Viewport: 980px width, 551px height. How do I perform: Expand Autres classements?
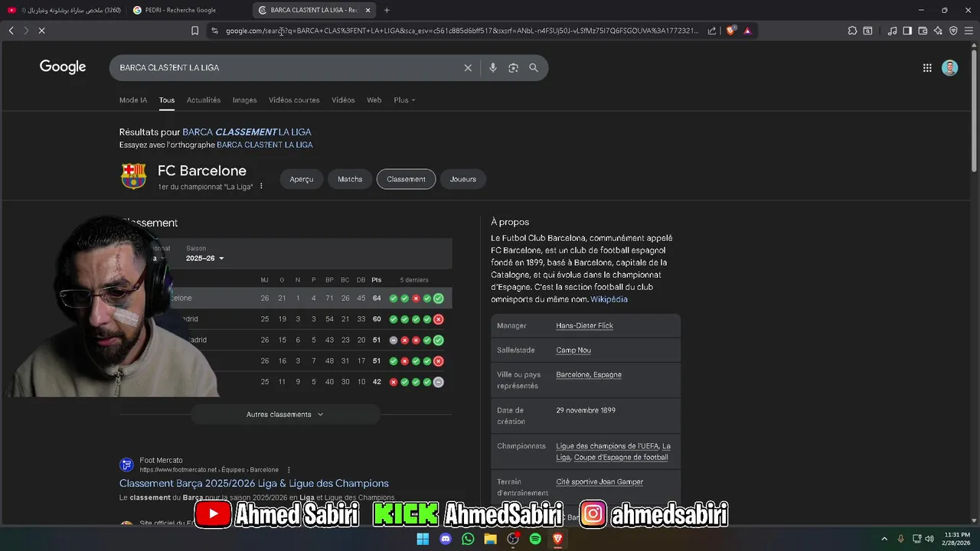(x=286, y=414)
